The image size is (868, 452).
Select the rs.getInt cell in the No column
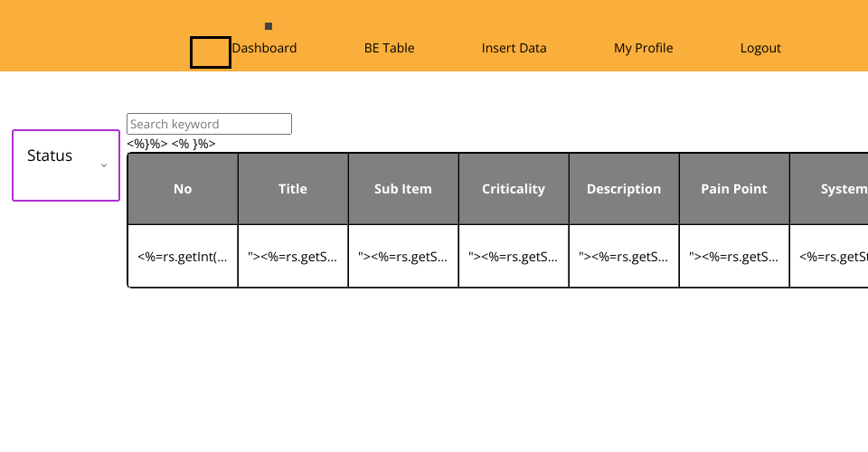183,256
